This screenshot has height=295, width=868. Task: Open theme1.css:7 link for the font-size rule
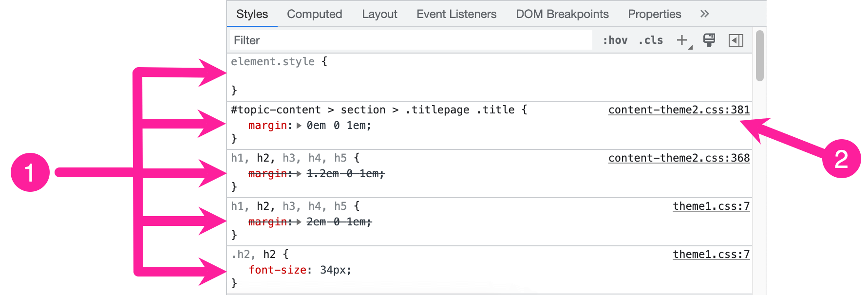tap(711, 255)
